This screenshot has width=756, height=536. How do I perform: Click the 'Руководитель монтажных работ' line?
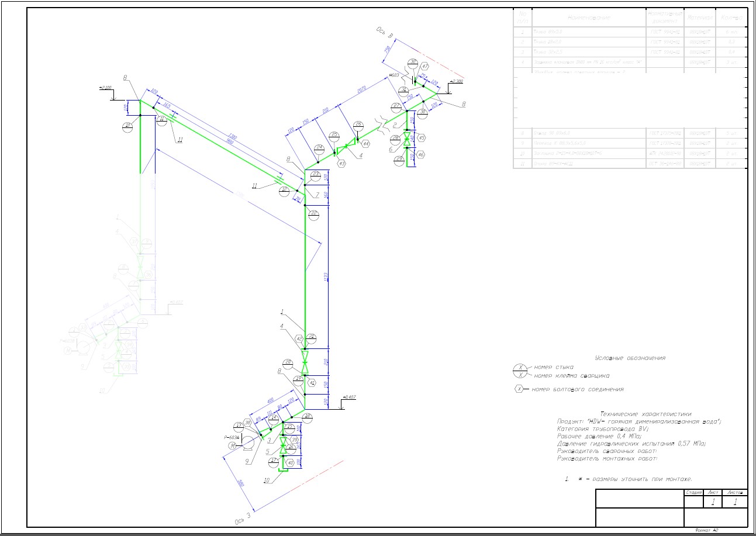pos(607,459)
